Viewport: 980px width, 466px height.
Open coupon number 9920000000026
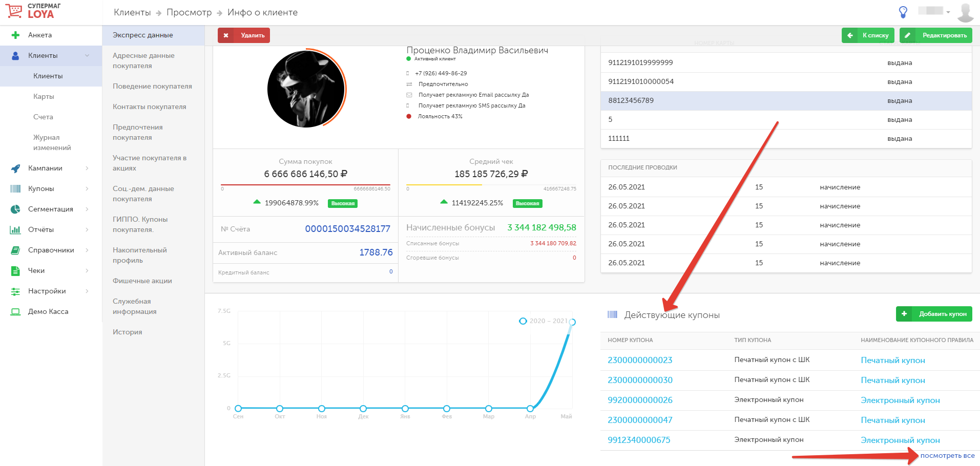click(x=640, y=400)
